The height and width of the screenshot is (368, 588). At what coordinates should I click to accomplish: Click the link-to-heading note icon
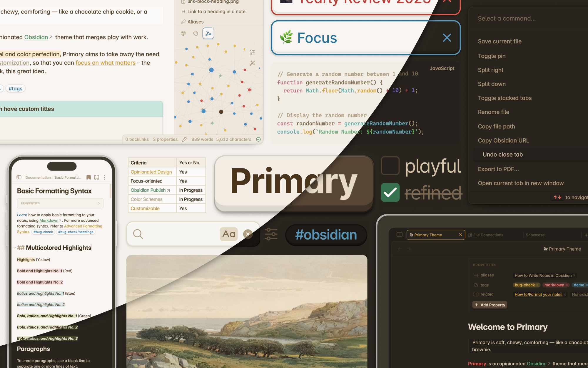tap(183, 11)
